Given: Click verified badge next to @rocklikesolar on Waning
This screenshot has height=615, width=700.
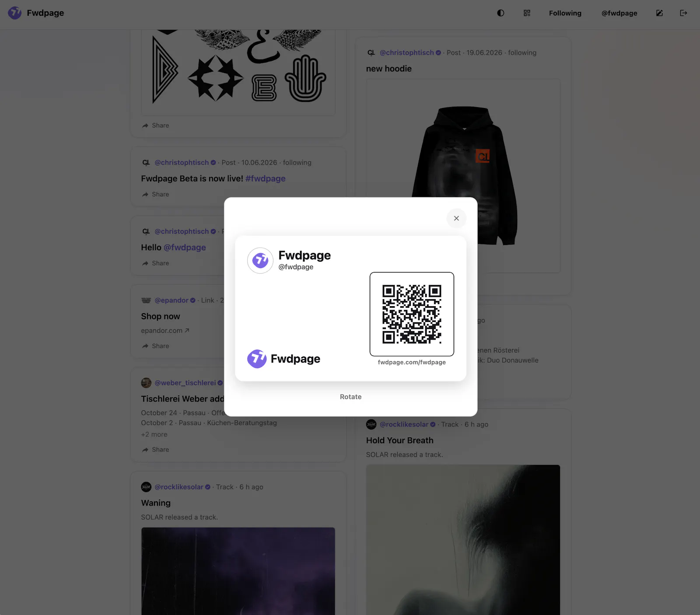Looking at the screenshot, I should tap(208, 487).
